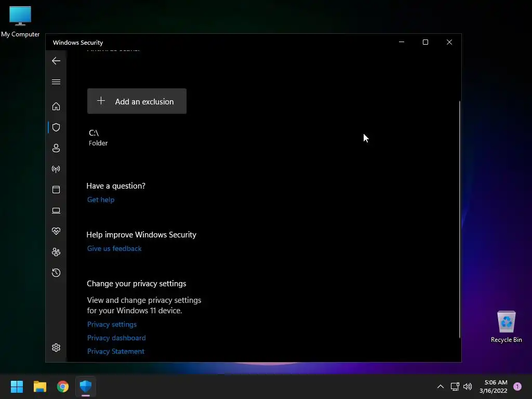Screen dimensions: 532x399
Task: Open Device security laptop icon
Action: [x=56, y=211]
